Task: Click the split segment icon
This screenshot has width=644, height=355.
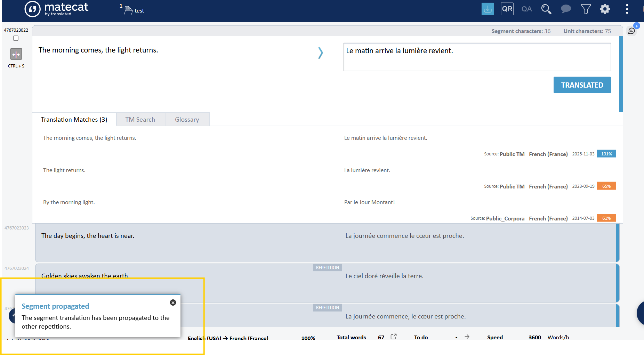Action: 16,54
